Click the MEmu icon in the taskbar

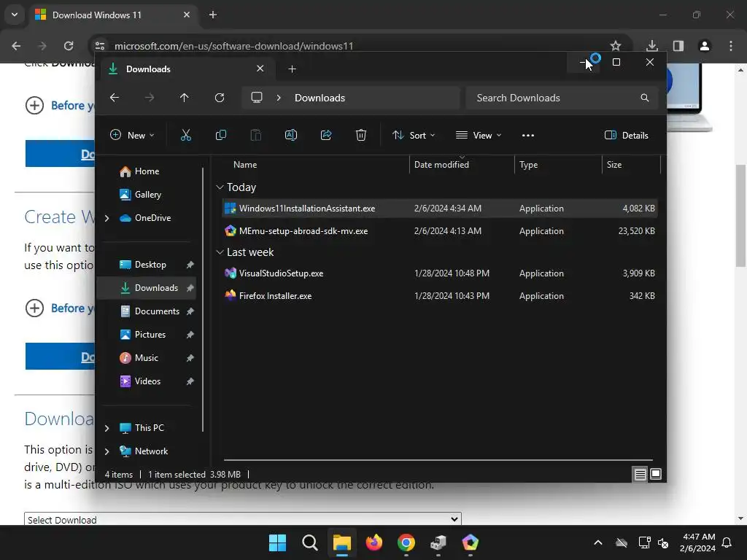[x=471, y=542]
